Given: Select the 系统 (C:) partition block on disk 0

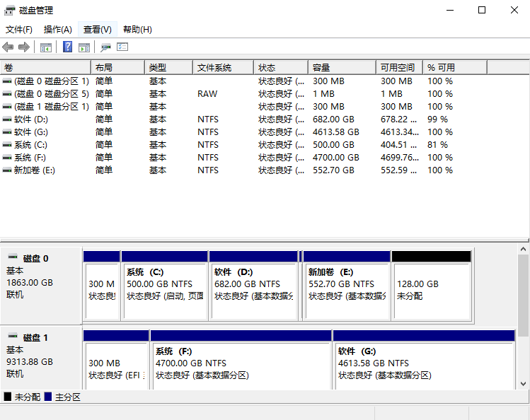Looking at the screenshot, I should pos(165,289).
